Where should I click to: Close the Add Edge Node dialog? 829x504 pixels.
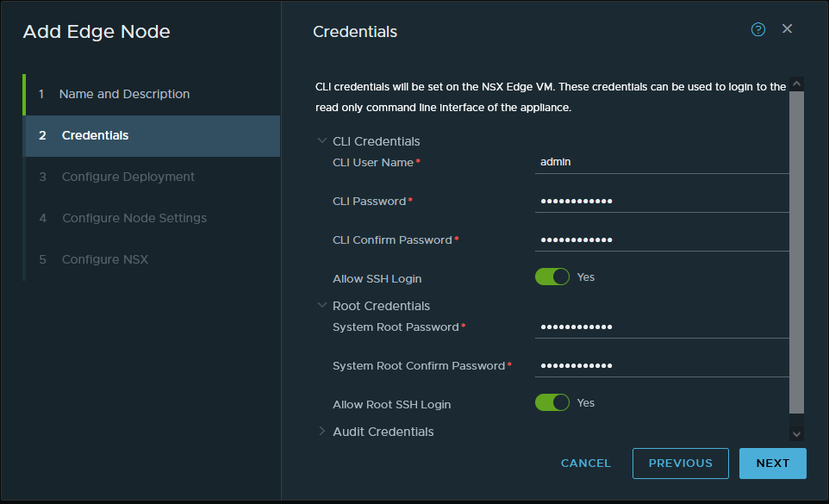click(x=787, y=29)
